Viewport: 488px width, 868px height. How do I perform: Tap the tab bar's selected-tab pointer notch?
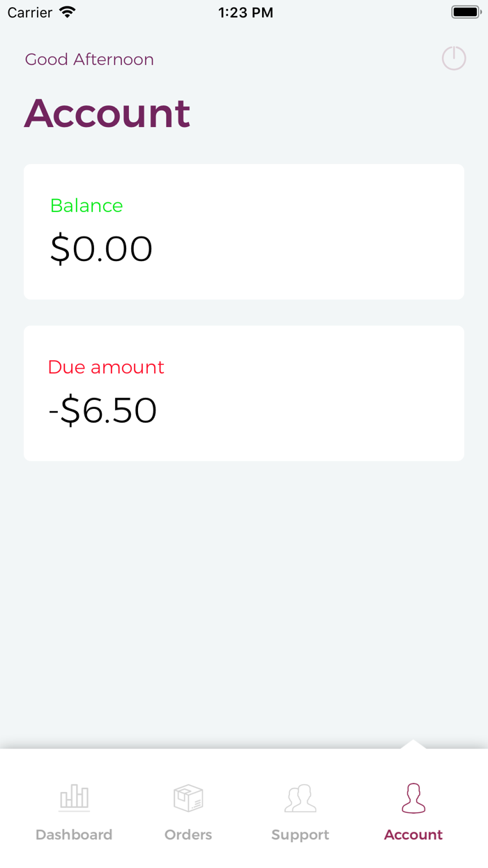(x=413, y=744)
